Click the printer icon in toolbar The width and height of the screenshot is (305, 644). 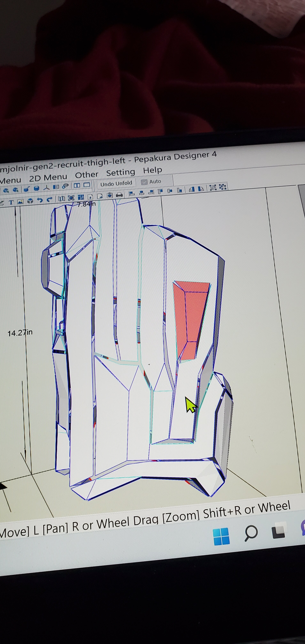pos(119,195)
